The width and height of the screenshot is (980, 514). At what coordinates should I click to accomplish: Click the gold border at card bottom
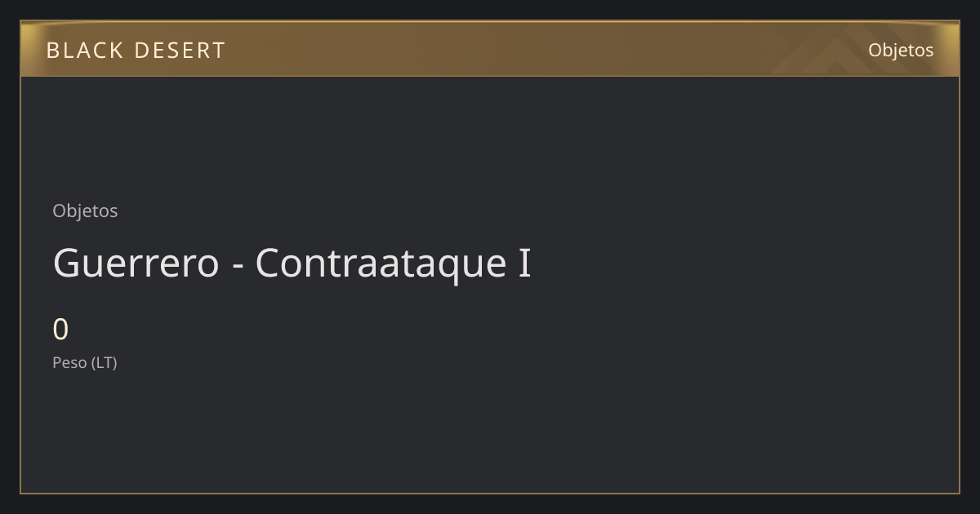490,493
